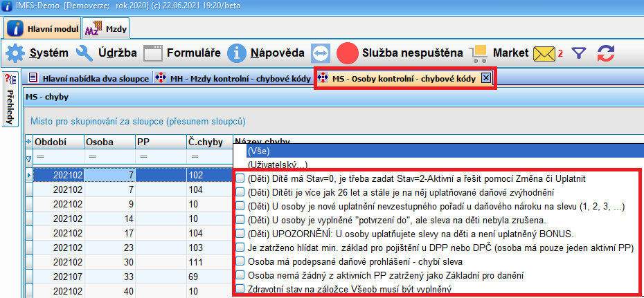The width and height of the screenshot is (644, 298).
Task: Switch to Mzdy module tab
Action: point(106,28)
